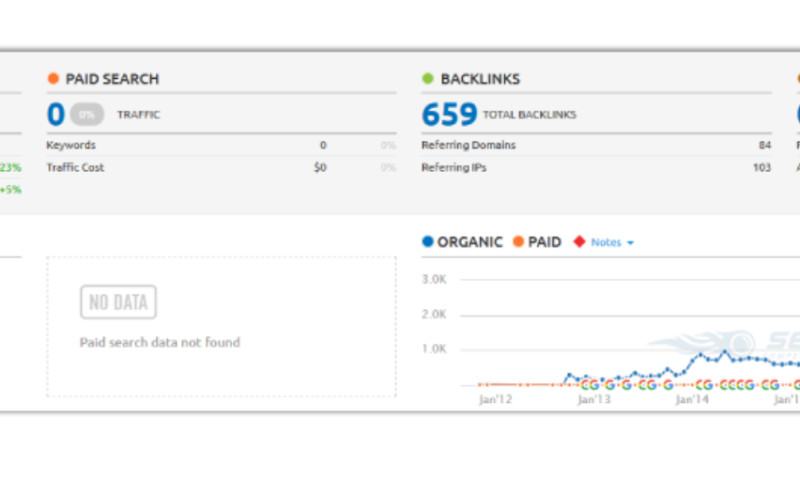The width and height of the screenshot is (800, 480).
Task: Click the orange dot beside Paid Search
Action: 52,79
